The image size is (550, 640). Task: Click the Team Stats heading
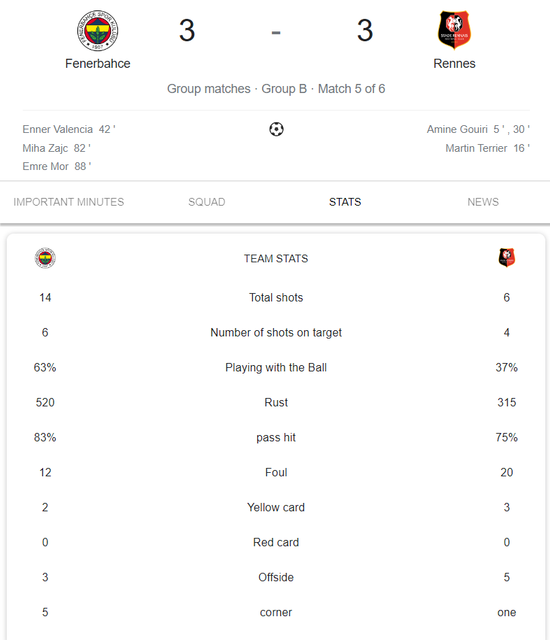coord(276,258)
